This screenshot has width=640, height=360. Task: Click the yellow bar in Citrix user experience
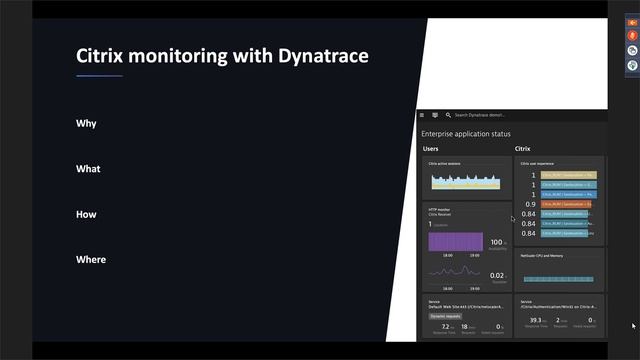pos(569,175)
